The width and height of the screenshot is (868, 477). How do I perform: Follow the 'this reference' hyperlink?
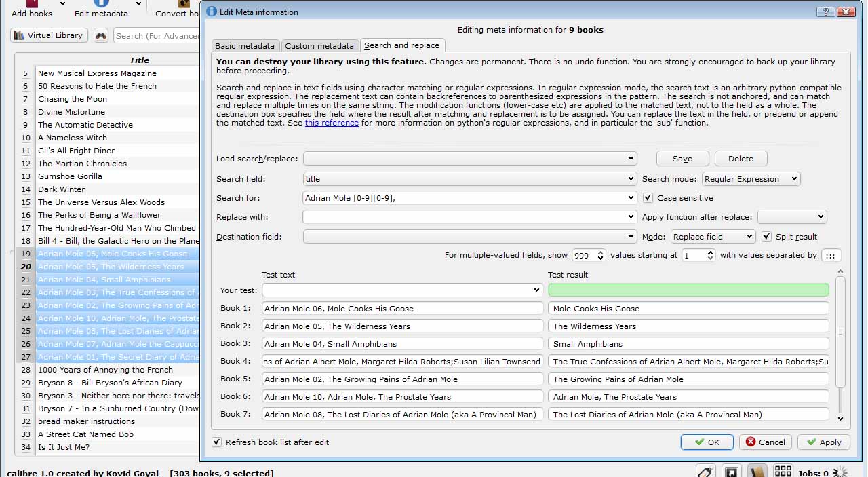click(332, 123)
